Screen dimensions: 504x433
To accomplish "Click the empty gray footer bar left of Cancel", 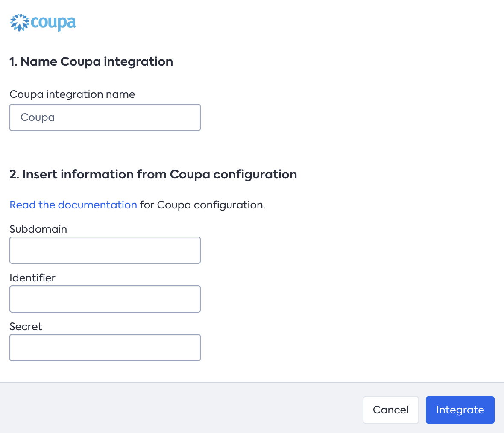I will pyautogui.click(x=180, y=408).
